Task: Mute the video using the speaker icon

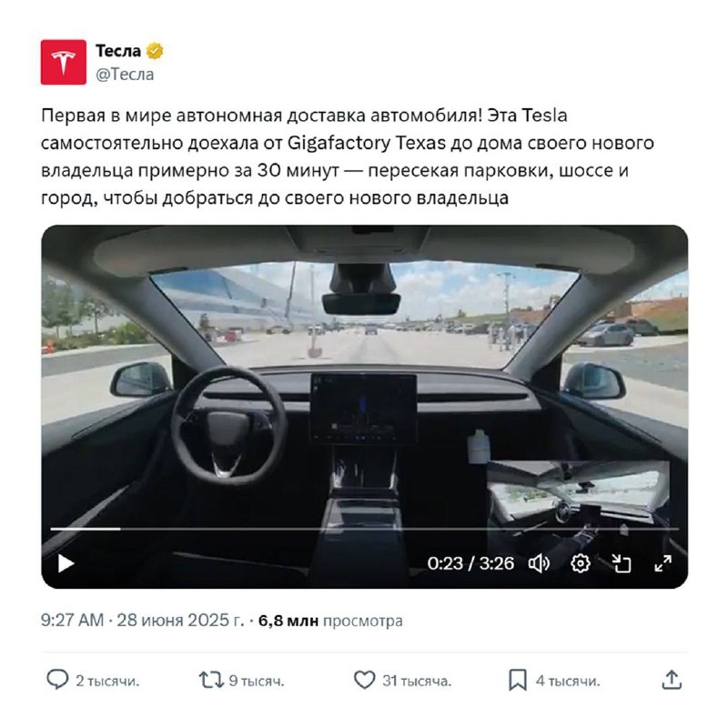Action: pyautogui.click(x=539, y=563)
